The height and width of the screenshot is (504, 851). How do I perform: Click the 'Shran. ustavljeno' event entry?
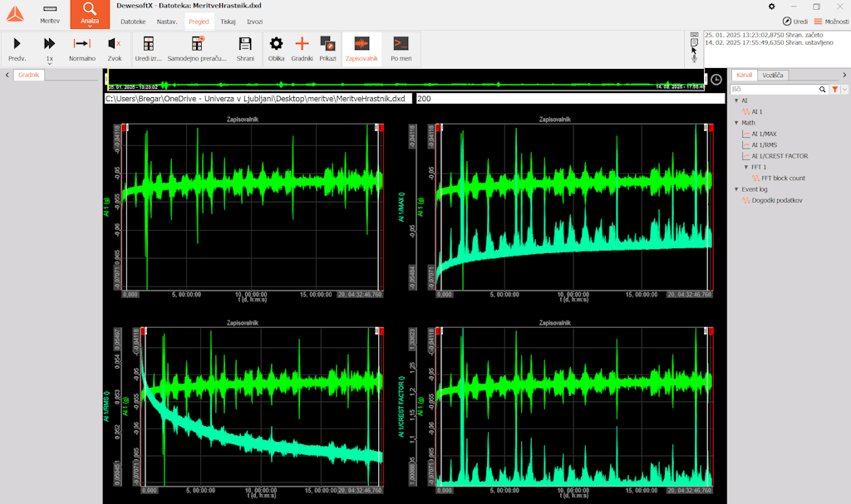click(x=769, y=42)
